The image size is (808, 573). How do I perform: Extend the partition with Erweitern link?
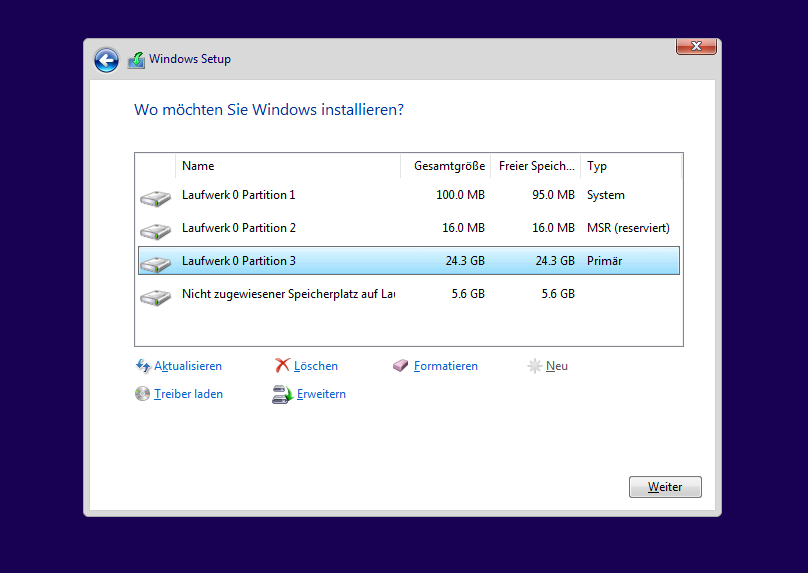coord(322,394)
